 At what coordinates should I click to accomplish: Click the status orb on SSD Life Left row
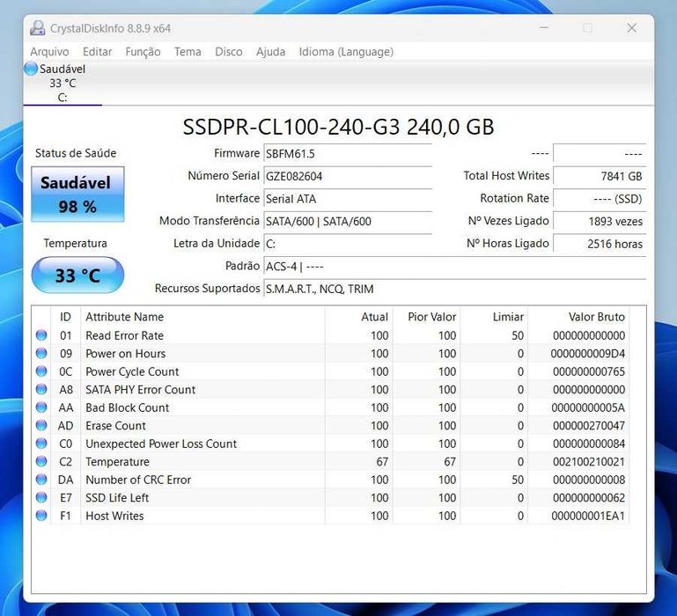[x=41, y=497]
